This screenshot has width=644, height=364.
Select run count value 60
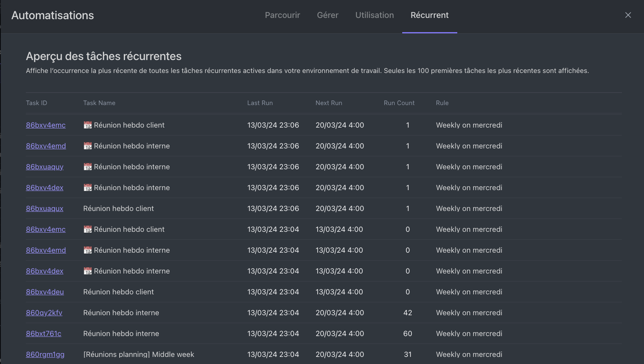tap(408, 334)
